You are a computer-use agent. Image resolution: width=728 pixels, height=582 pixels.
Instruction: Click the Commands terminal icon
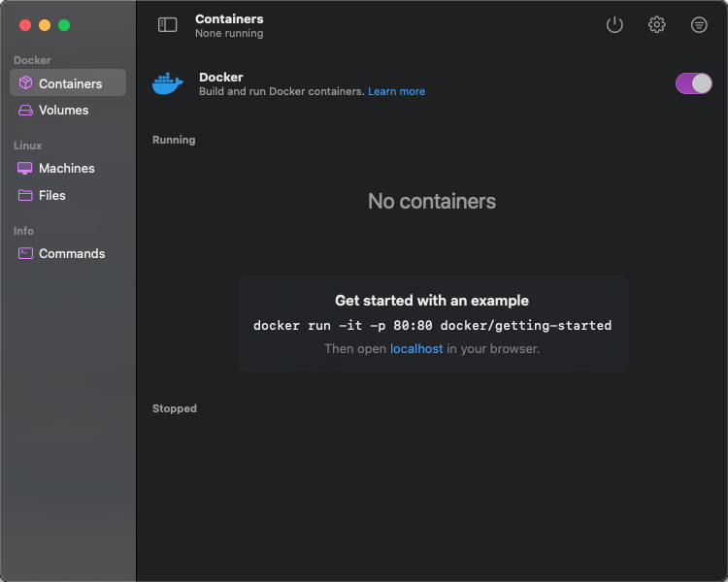(25, 253)
